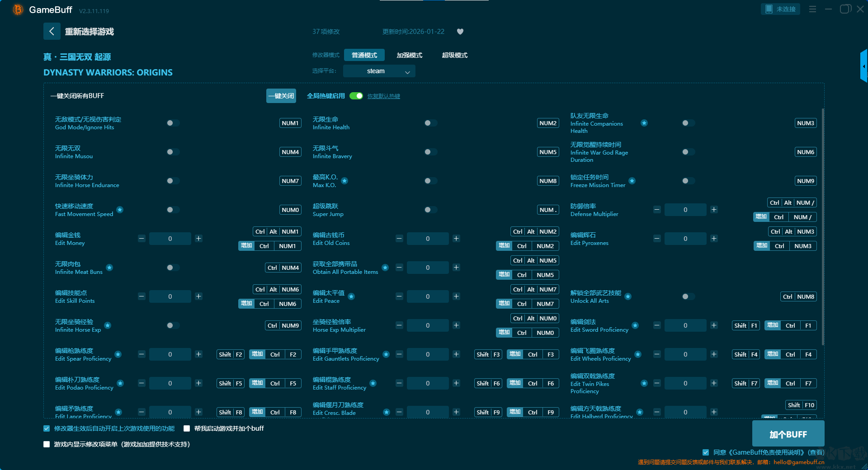Viewport: 868px width, 470px height.
Task: Toggle Unlock All Arts switch
Action: click(688, 296)
